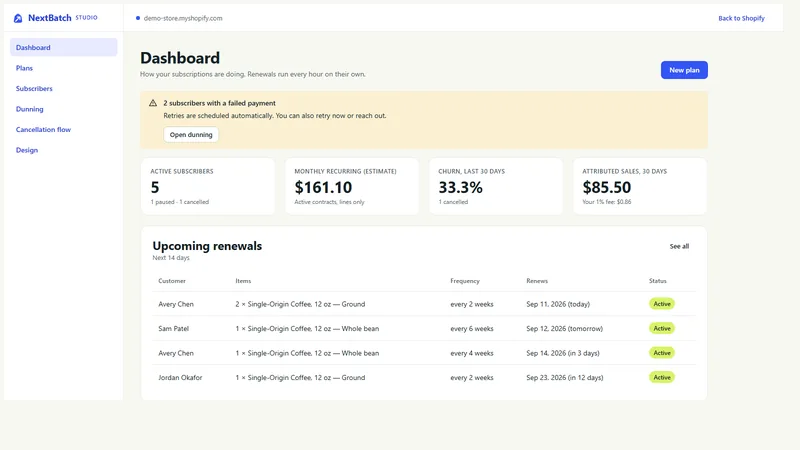Image resolution: width=800 pixels, height=450 pixels.
Task: Click the 1 paused · 1 cancelled note
Action: 180,202
